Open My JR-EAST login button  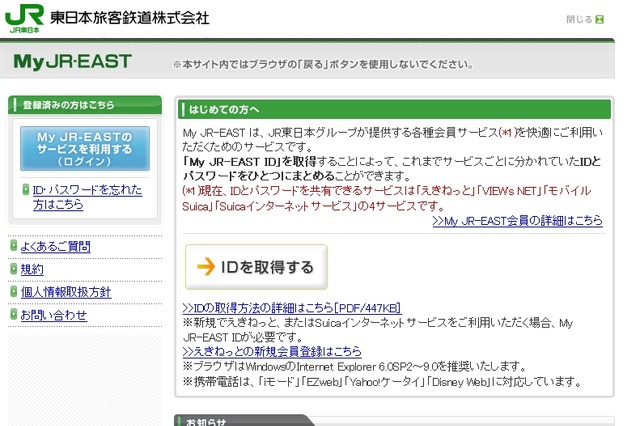[85, 149]
